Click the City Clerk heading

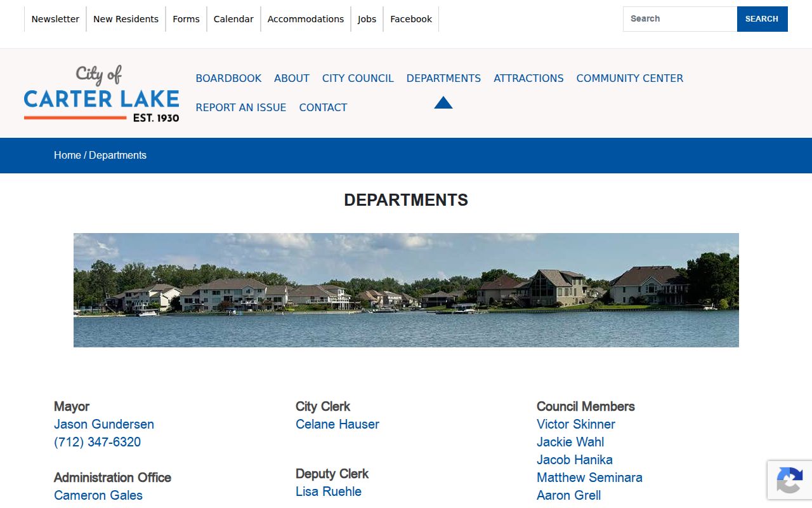point(323,406)
